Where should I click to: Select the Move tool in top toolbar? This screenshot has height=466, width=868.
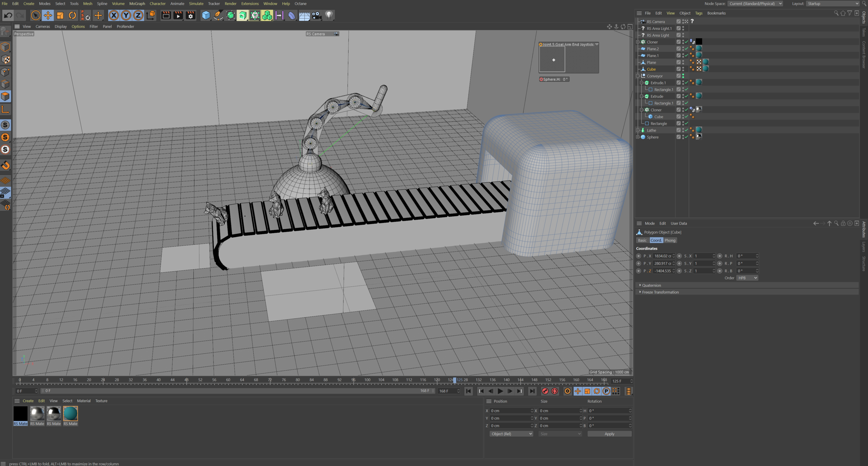tap(48, 15)
